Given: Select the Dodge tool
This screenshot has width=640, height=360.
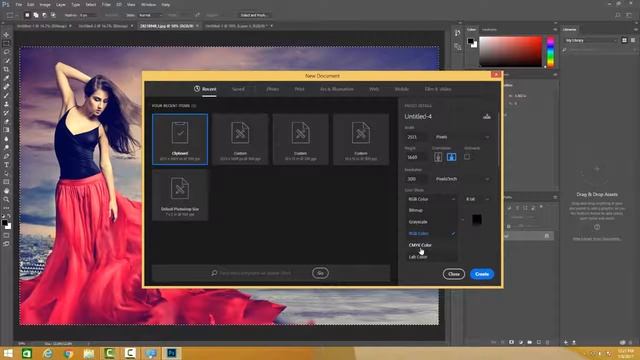Looking at the screenshot, I should tap(6, 147).
